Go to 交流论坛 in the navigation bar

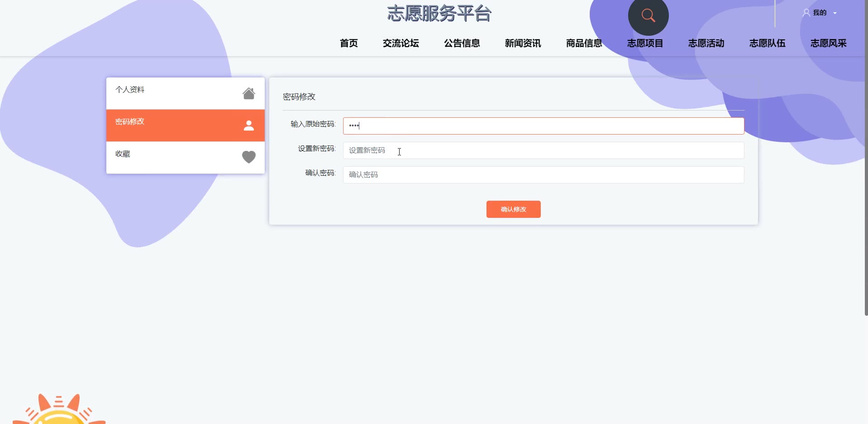click(401, 43)
